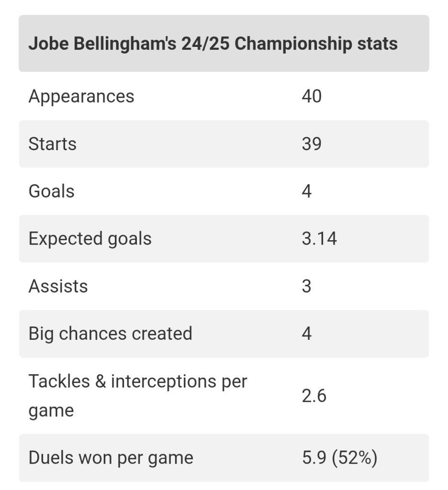Click the duels won value 5.9 (52%)
Image resolution: width=448 pixels, height=490 pixels.
[x=339, y=458]
